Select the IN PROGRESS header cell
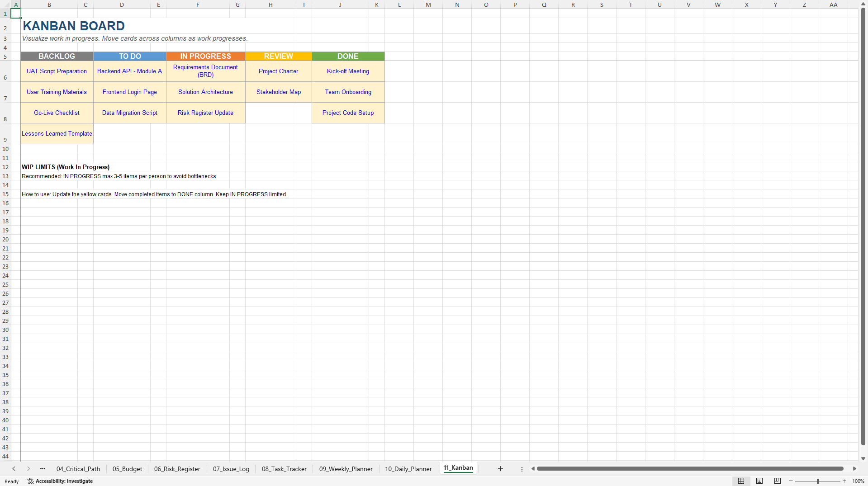Viewport: 868px width, 486px height. coord(206,56)
